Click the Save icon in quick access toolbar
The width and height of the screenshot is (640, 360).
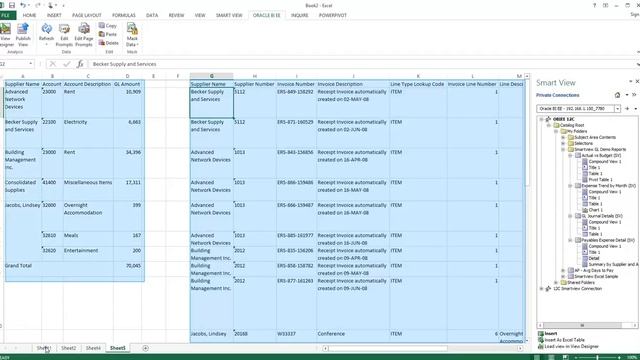pos(12,5)
